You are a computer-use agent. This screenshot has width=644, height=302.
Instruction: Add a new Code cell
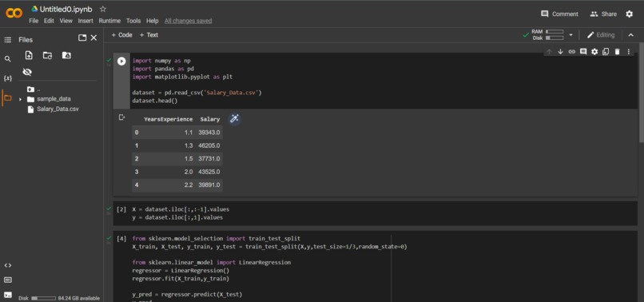122,35
